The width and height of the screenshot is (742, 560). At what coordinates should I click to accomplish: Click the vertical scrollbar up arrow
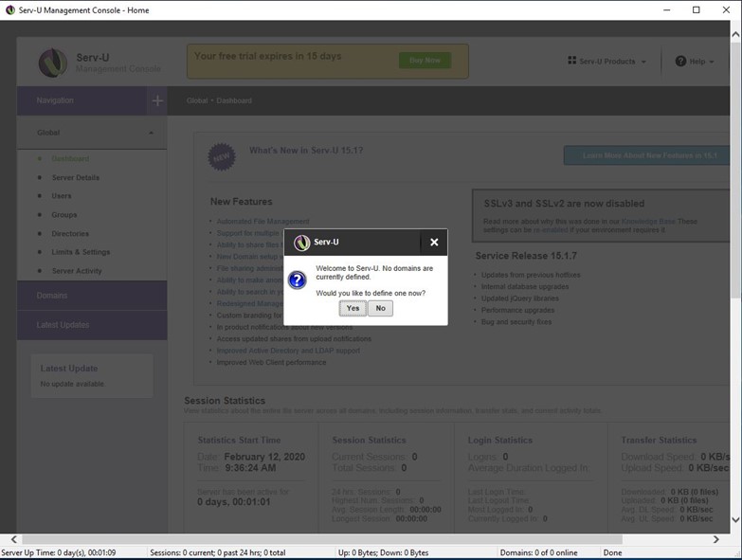pyautogui.click(x=736, y=34)
